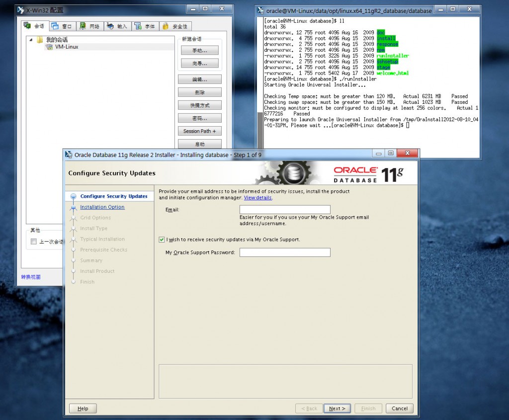
Task: Click the Summary step label
Action: pos(91,260)
